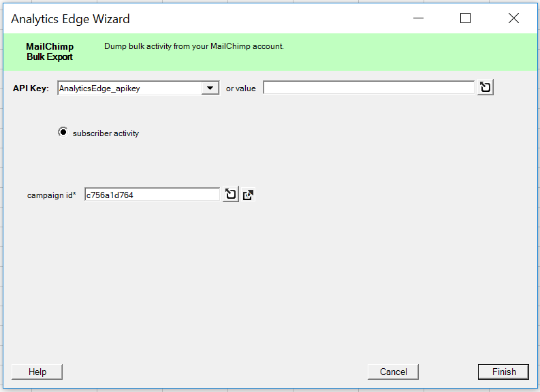Maximize the Analytics Edge Wizard window
540x392 pixels.
[x=465, y=18]
